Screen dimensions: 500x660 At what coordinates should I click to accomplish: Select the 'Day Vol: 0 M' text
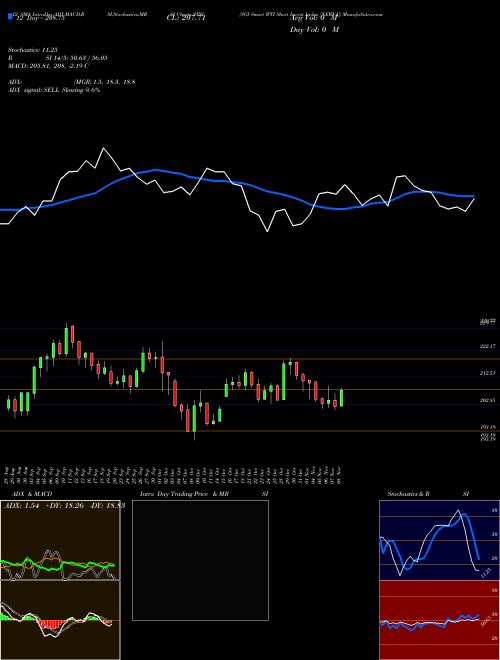pyautogui.click(x=314, y=29)
